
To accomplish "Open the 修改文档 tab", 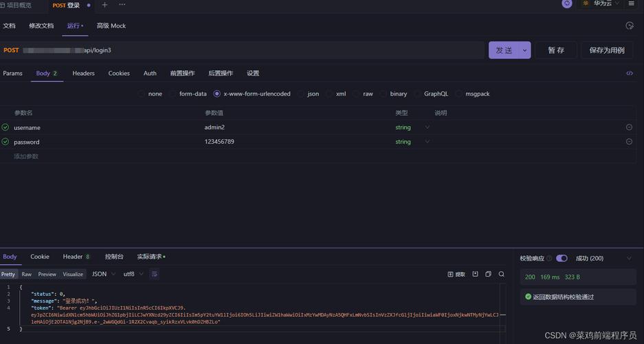I will pyautogui.click(x=41, y=25).
